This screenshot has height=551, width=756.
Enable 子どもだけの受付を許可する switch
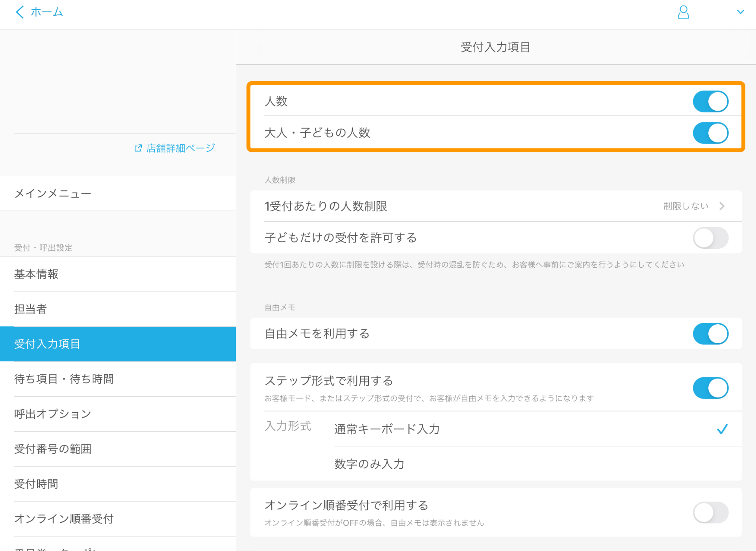[x=710, y=238]
